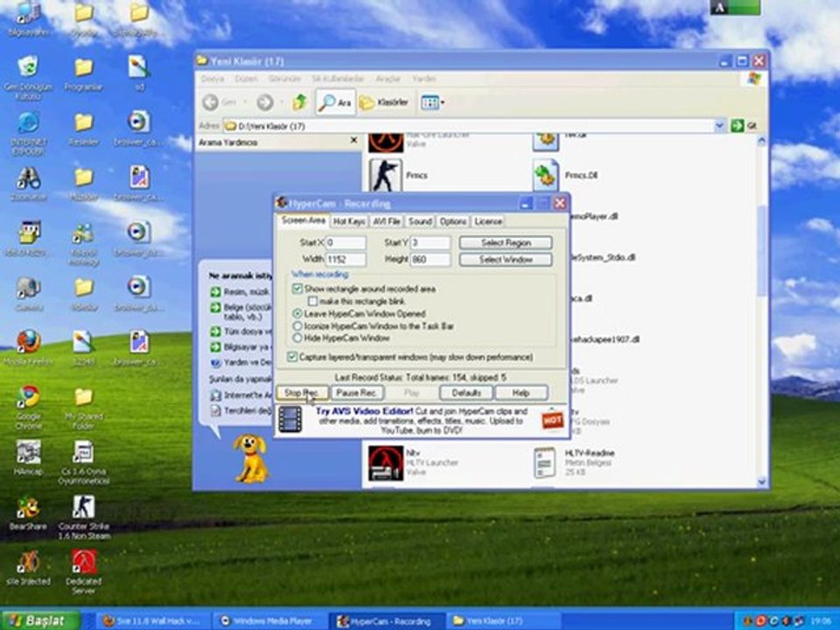Enable make this rectangle blink
This screenshot has width=840, height=630.
pyautogui.click(x=313, y=301)
